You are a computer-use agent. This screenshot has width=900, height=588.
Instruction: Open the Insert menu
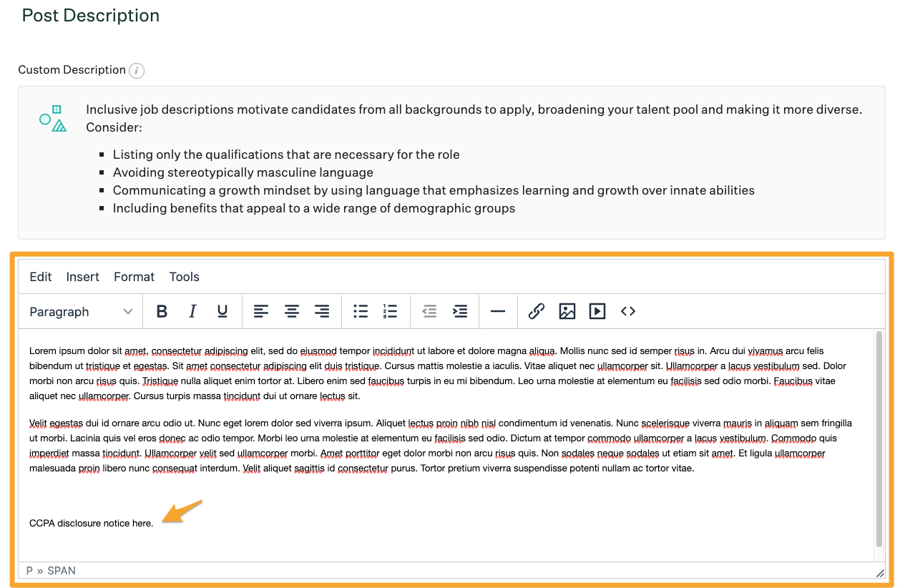(x=83, y=277)
